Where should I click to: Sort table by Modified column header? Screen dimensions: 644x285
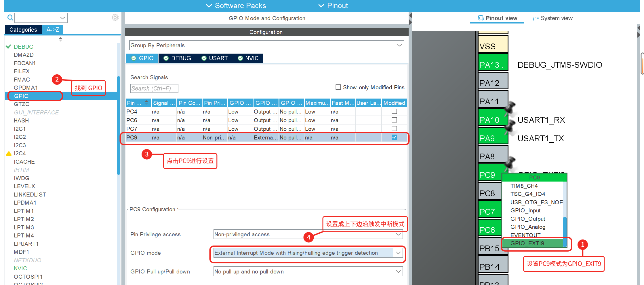[394, 103]
